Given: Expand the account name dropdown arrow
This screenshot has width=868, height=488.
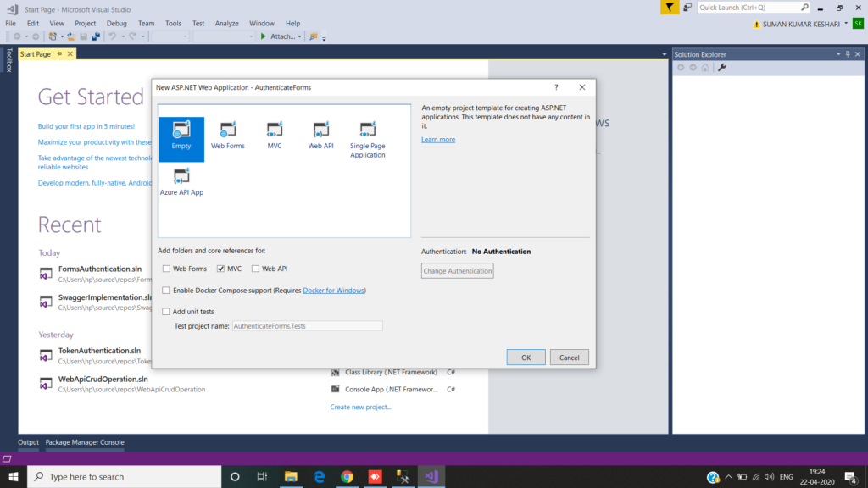Looking at the screenshot, I should click(846, 24).
